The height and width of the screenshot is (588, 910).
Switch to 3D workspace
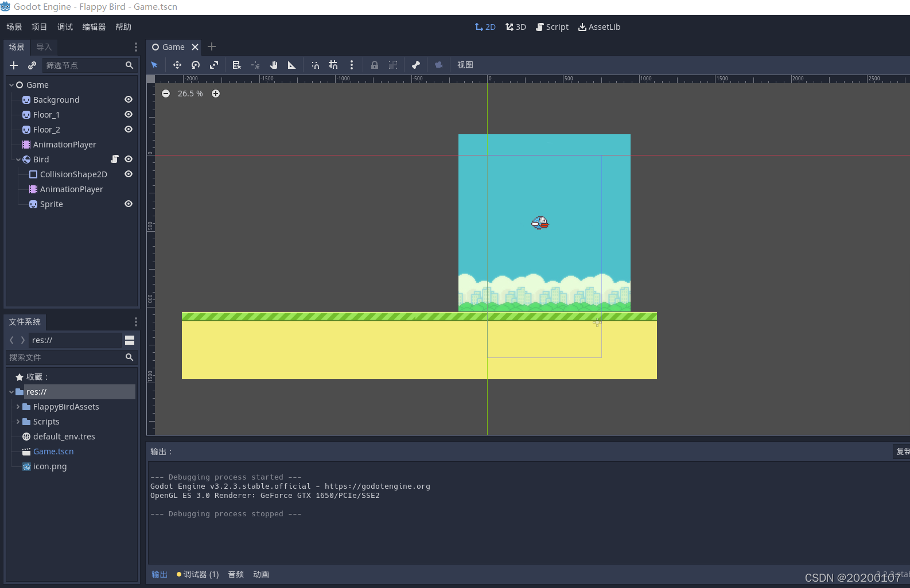(x=516, y=27)
